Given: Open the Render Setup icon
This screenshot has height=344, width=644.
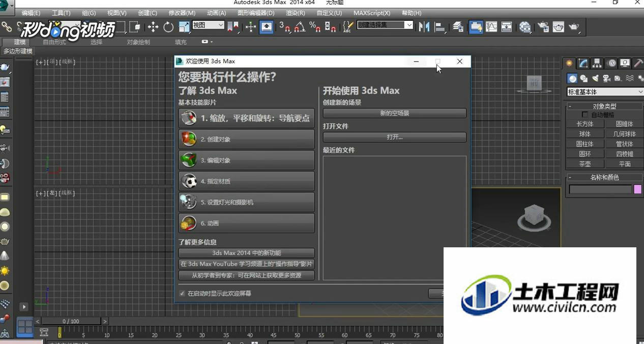Looking at the screenshot, I should coord(543,27).
